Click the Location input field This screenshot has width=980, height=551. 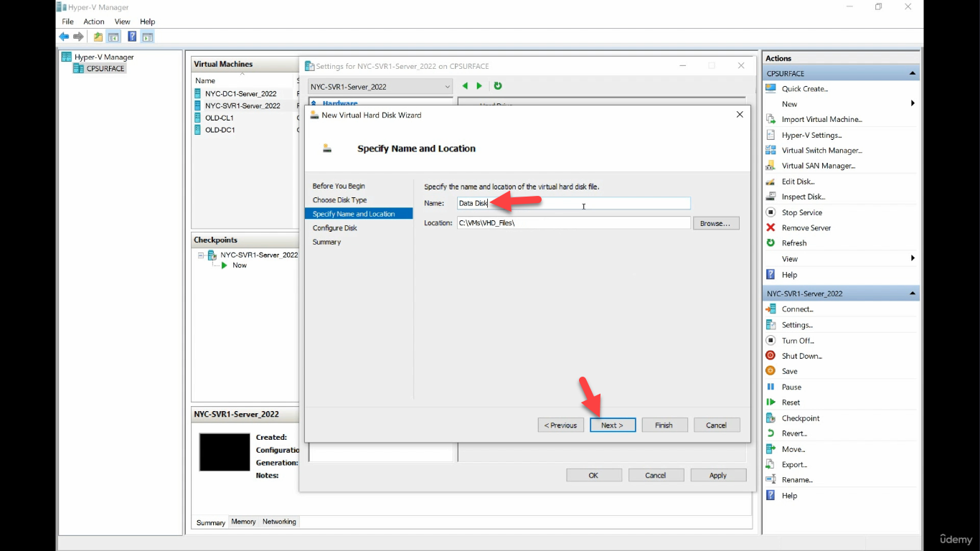click(574, 223)
